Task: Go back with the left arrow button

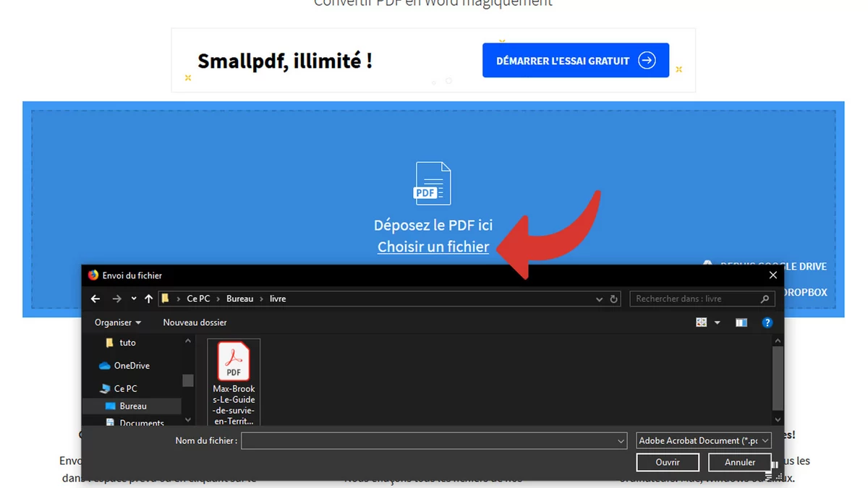Action: [x=95, y=299]
